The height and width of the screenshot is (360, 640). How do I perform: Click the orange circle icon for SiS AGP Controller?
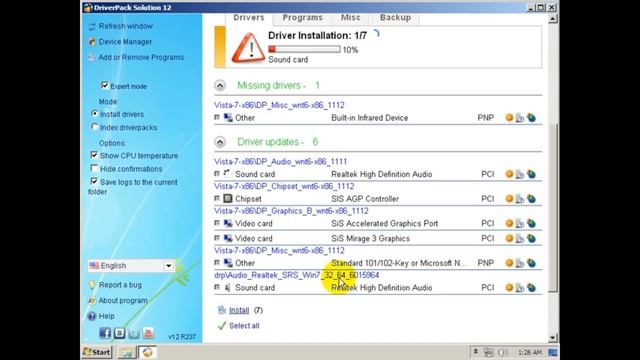[509, 199]
